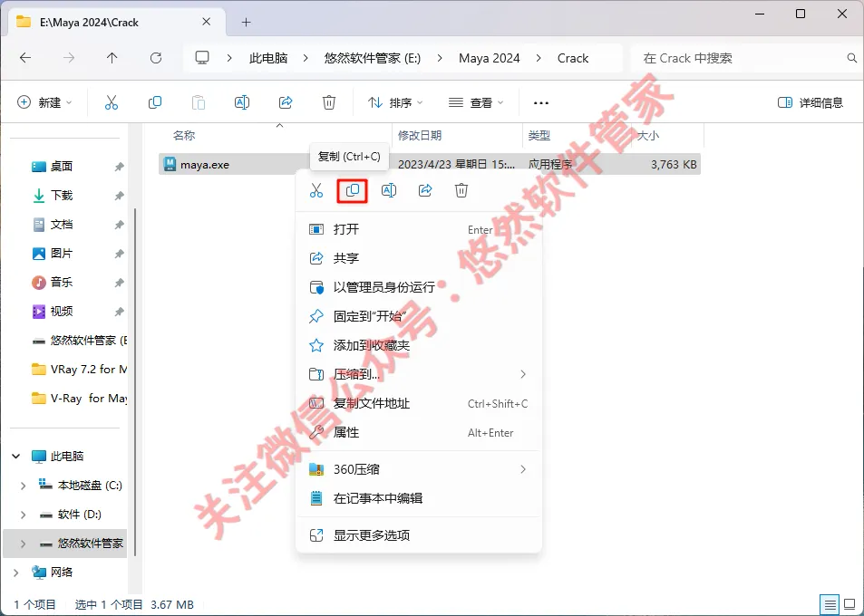Click the 3,763 KB size cell
Screen dimensions: 864x616
(674, 164)
